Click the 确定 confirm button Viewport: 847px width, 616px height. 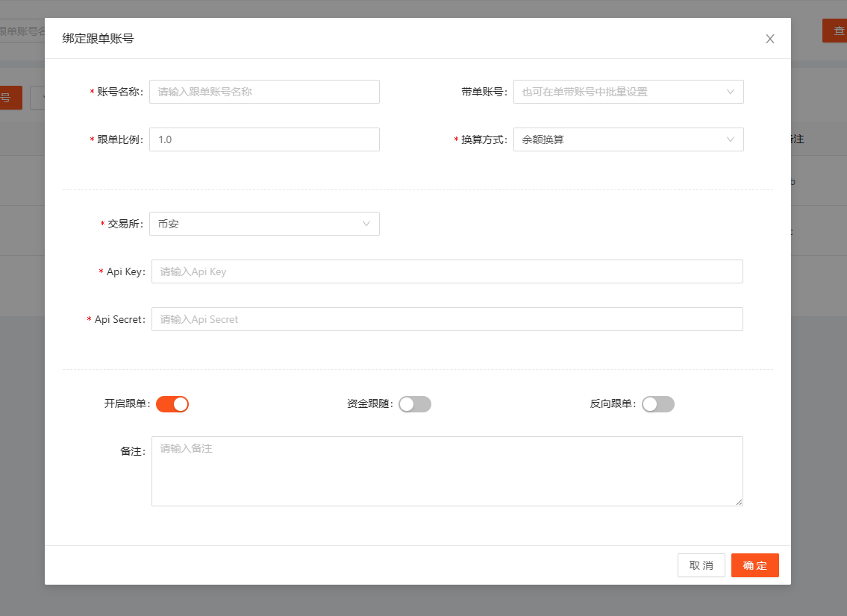click(x=754, y=565)
